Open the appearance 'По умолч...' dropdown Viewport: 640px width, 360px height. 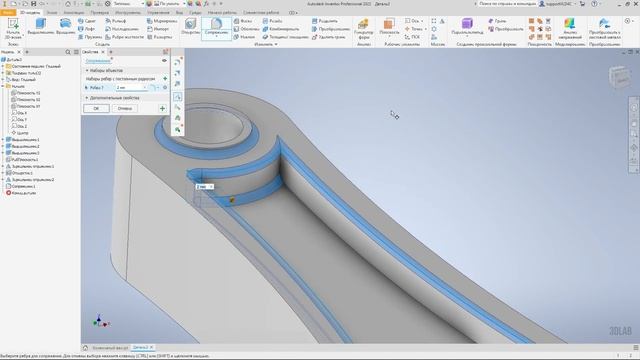pyautogui.click(x=184, y=4)
